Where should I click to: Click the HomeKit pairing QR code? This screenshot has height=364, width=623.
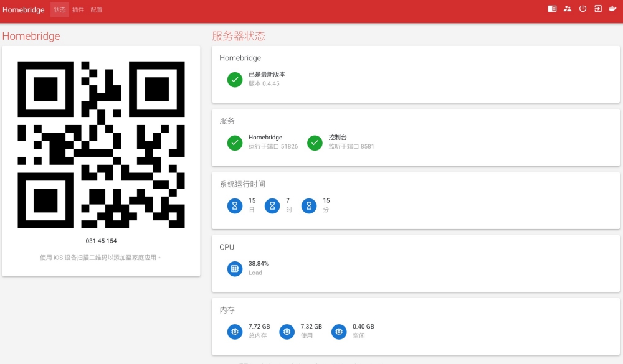pos(101,145)
